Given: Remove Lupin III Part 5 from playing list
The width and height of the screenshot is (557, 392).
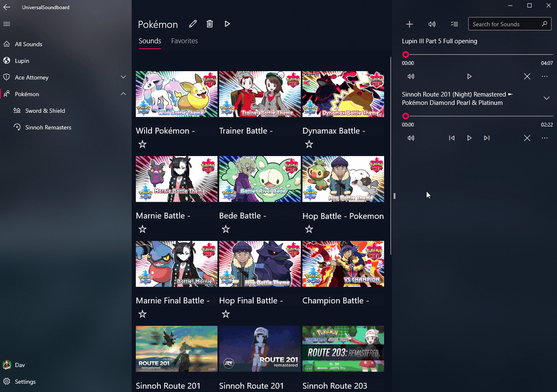Looking at the screenshot, I should coord(527,77).
